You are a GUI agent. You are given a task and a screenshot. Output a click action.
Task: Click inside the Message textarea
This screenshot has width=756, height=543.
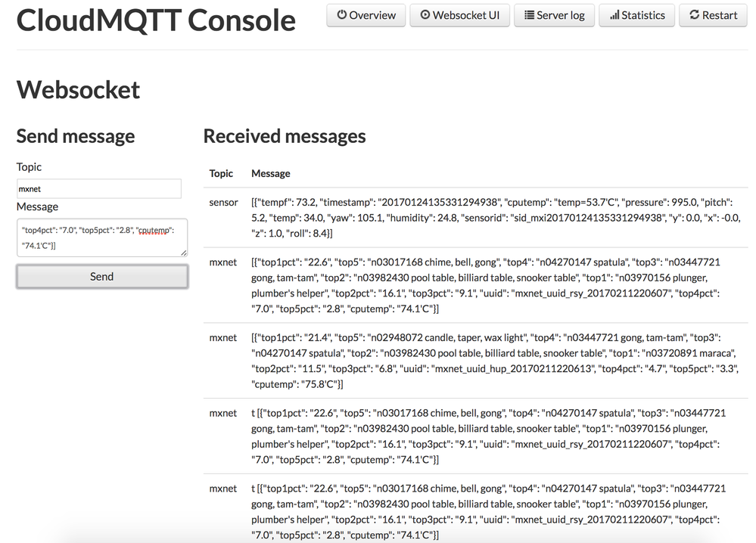(98, 237)
